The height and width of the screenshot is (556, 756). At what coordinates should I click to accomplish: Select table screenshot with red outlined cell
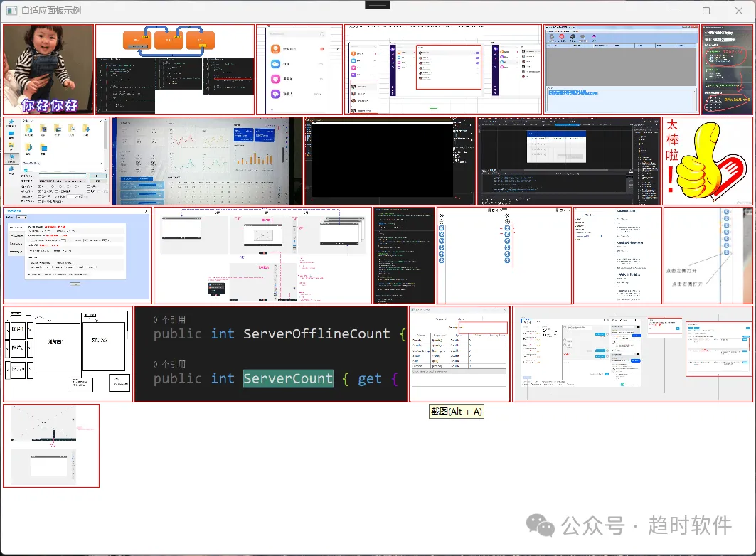coord(459,353)
